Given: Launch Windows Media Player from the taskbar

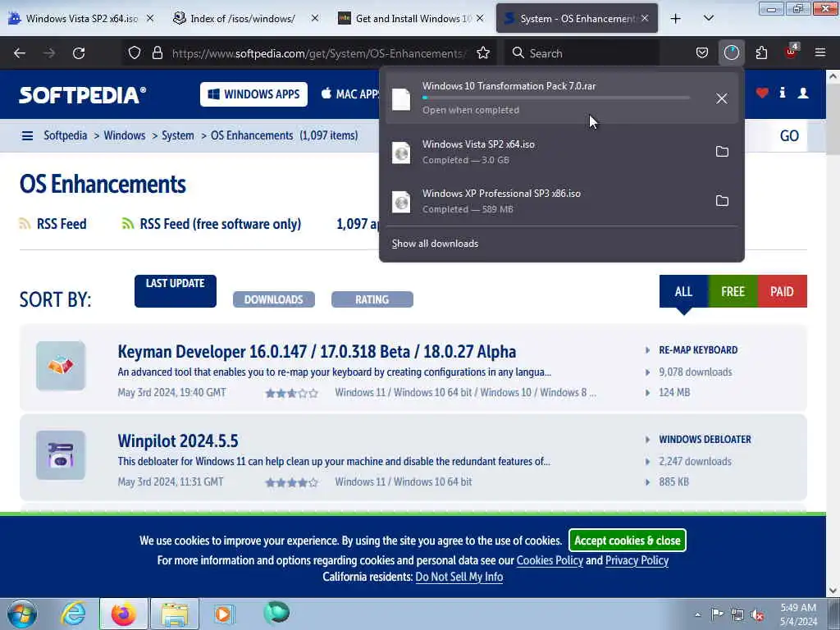Looking at the screenshot, I should [224, 614].
